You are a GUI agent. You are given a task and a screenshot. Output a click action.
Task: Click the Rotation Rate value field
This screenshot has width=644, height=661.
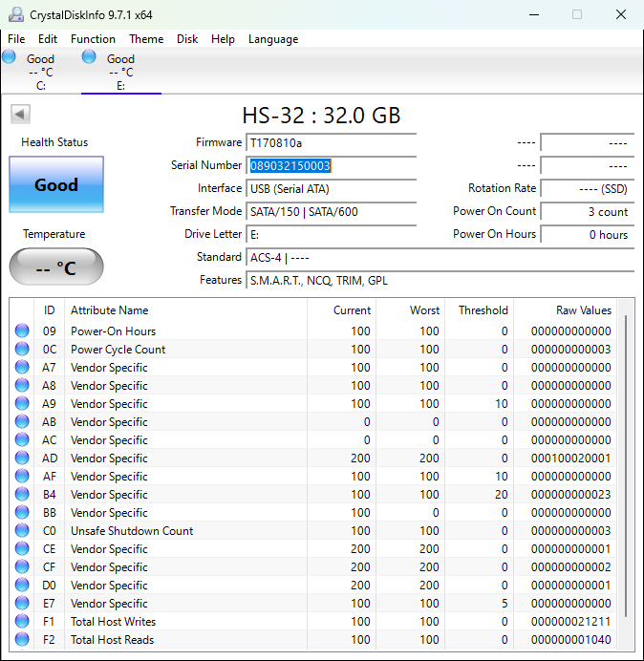click(x=587, y=188)
